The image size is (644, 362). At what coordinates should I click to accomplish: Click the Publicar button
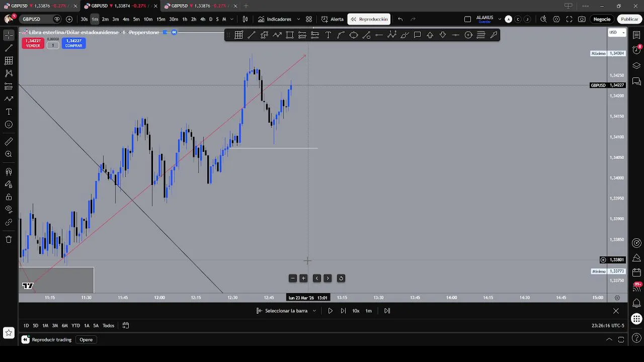pyautogui.click(x=629, y=19)
